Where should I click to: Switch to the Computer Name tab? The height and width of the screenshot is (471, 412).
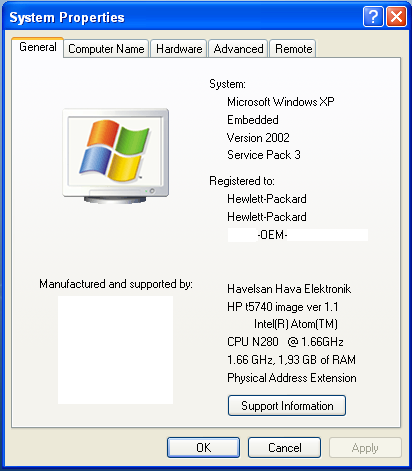coord(106,49)
